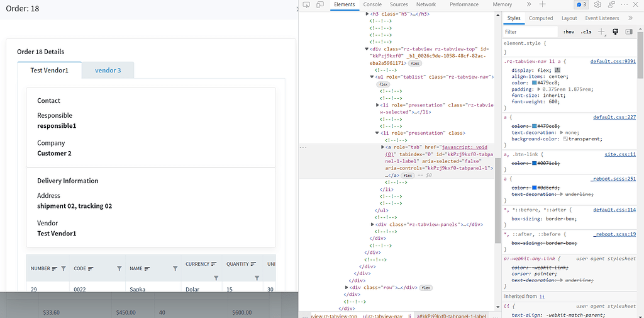Viewport: 644px width, 318px height.
Task: Click the send feedback icon in DevTools
Action: (611, 4)
